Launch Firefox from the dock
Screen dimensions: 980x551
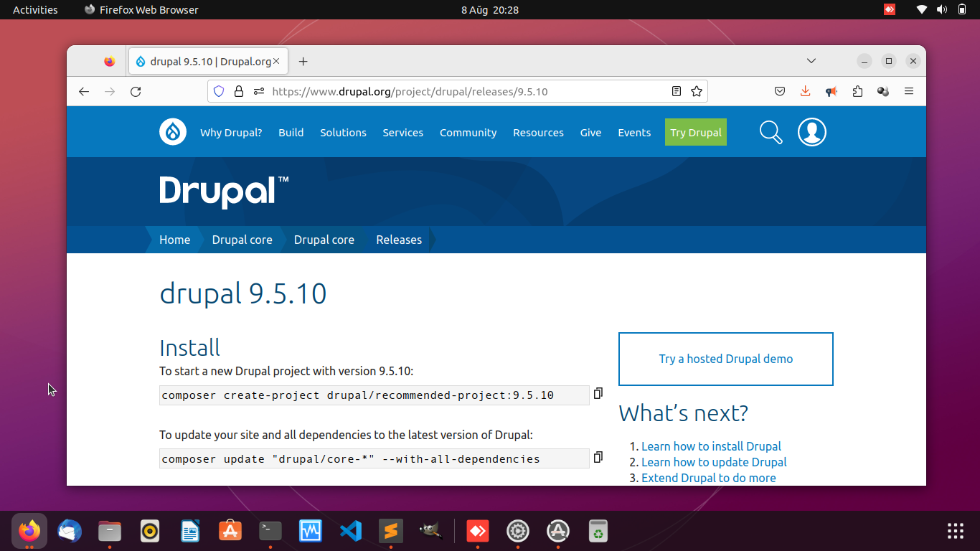(x=29, y=531)
